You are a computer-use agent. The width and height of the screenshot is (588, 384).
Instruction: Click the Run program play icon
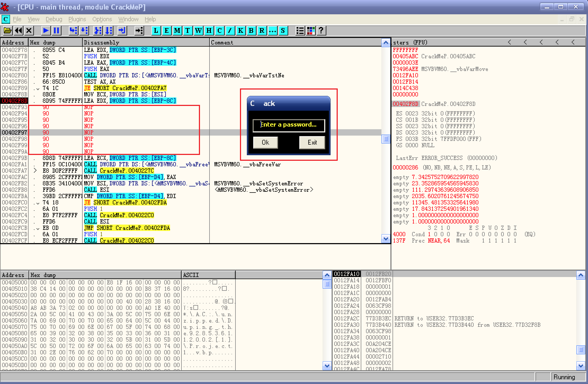click(x=46, y=31)
